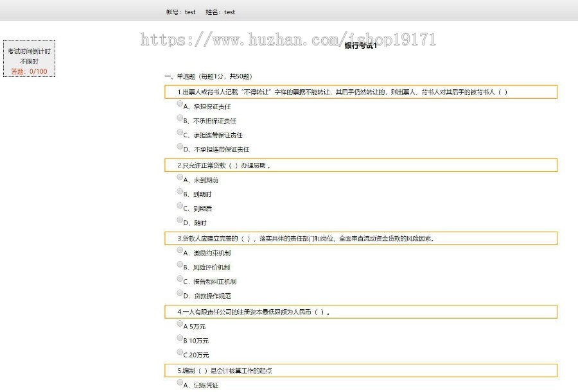Select option A 记账凭证 for question 5

click(179, 383)
